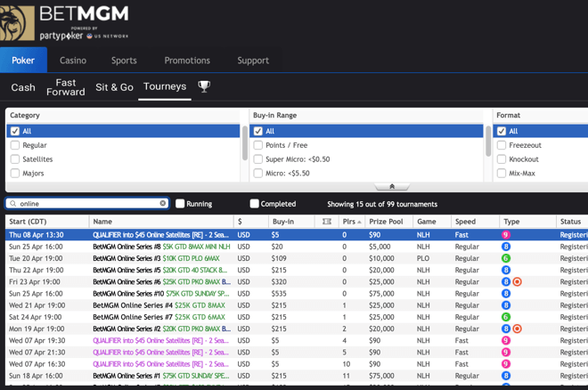The width and height of the screenshot is (588, 390).
Task: Toggle the Completed tournaments checkbox
Action: [x=254, y=203]
